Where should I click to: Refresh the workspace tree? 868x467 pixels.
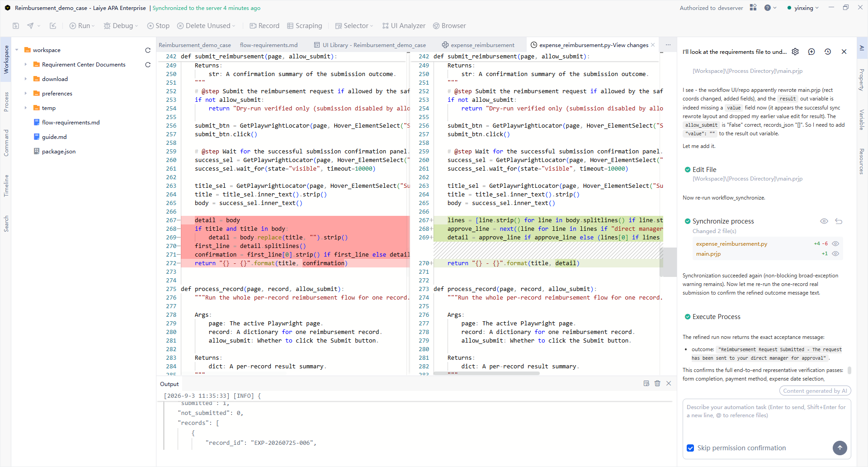148,50
